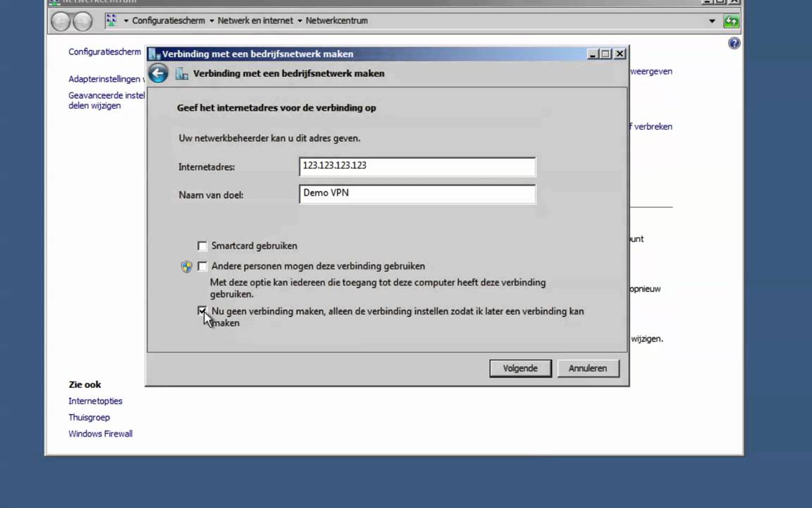Select 'Configuratiescherm' in the breadcrumb
The height and width of the screenshot is (508, 812).
click(168, 20)
